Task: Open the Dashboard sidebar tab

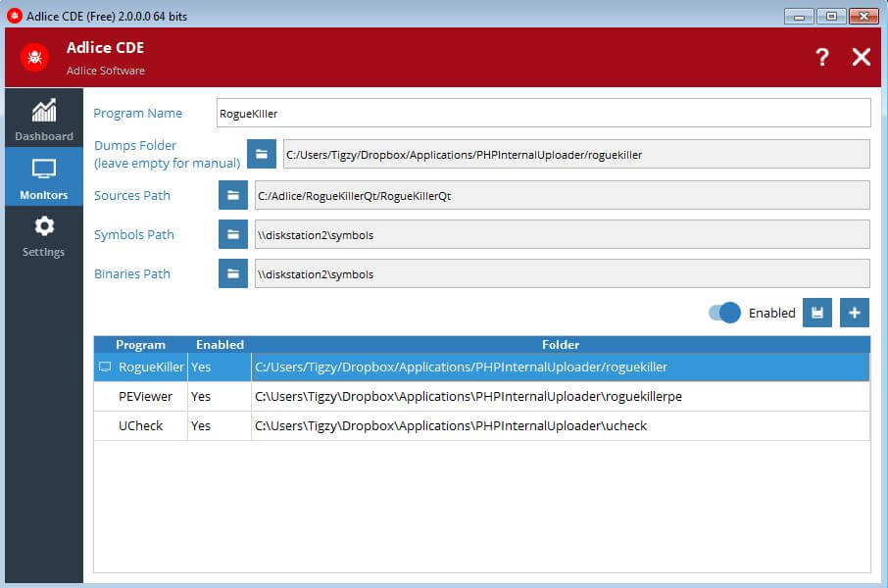Action: 43,118
